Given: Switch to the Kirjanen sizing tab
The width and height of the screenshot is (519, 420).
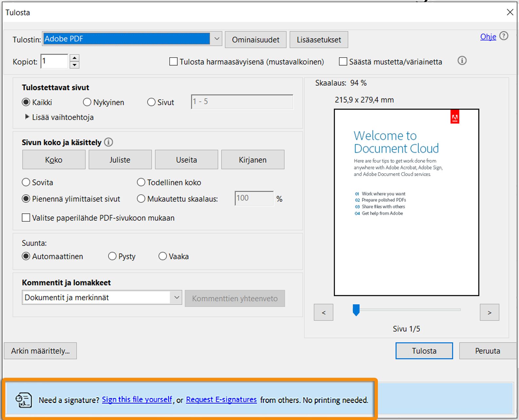Looking at the screenshot, I should click(x=253, y=160).
